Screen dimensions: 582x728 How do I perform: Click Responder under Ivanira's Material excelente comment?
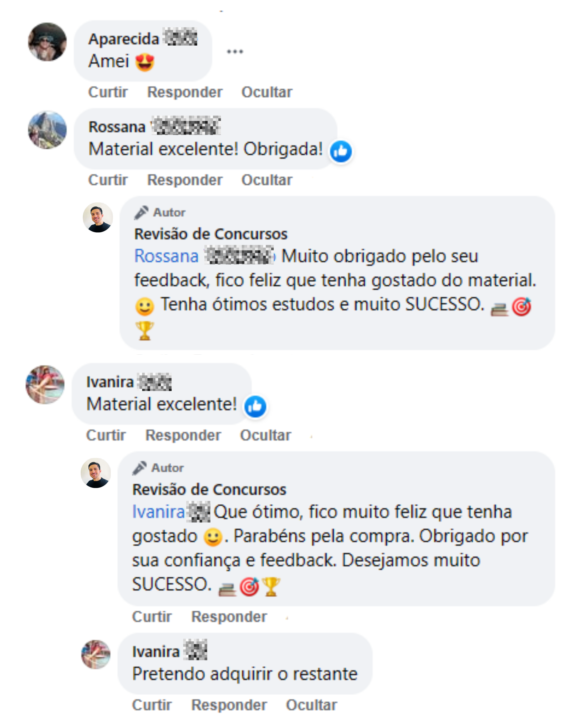183,435
